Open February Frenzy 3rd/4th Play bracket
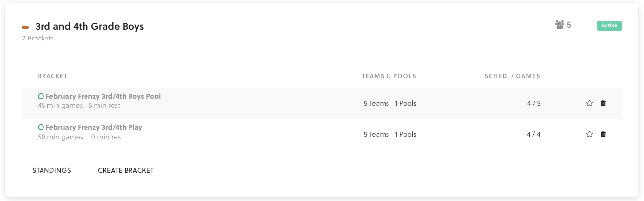 coord(94,127)
